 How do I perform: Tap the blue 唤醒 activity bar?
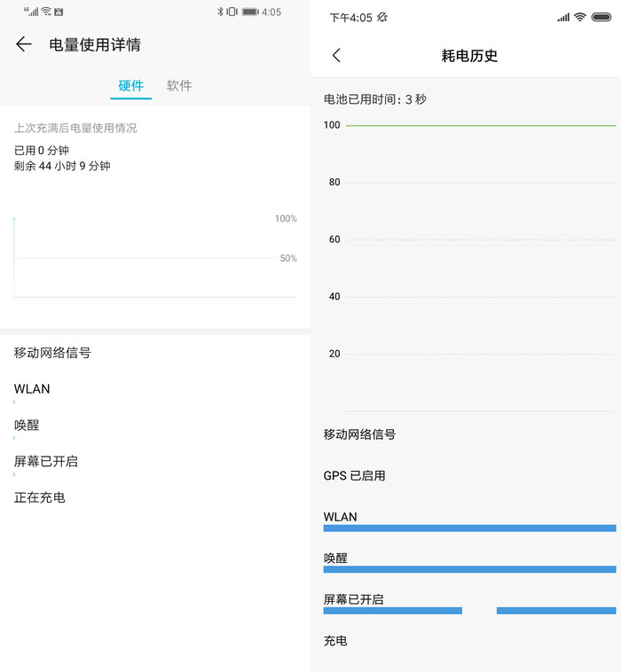pos(469,569)
